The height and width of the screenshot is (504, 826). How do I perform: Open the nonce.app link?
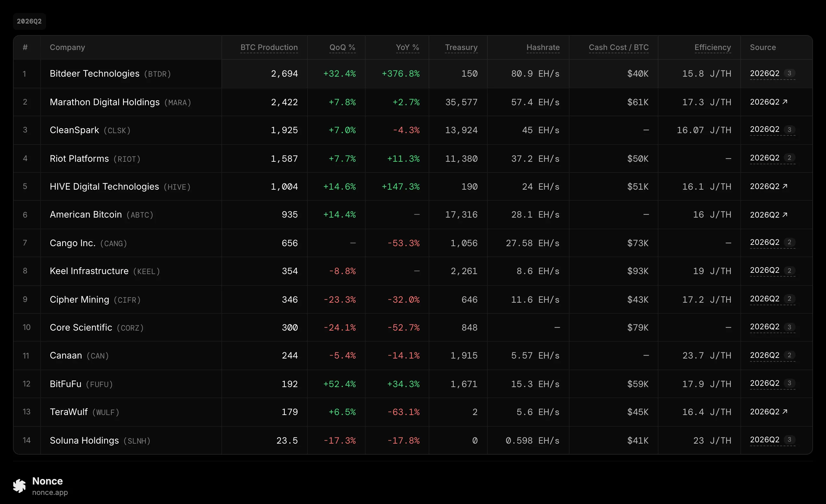click(50, 492)
